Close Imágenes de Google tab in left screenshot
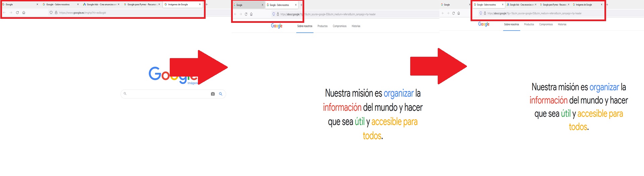 coord(200,4)
